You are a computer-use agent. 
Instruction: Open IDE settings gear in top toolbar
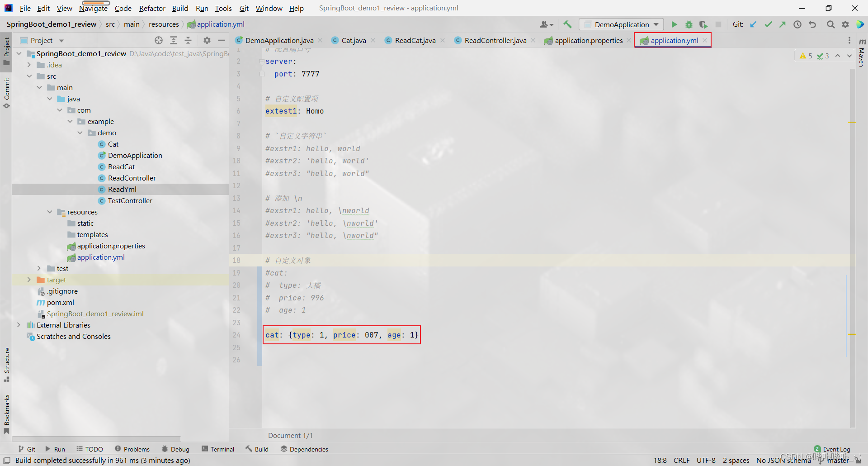[845, 24]
